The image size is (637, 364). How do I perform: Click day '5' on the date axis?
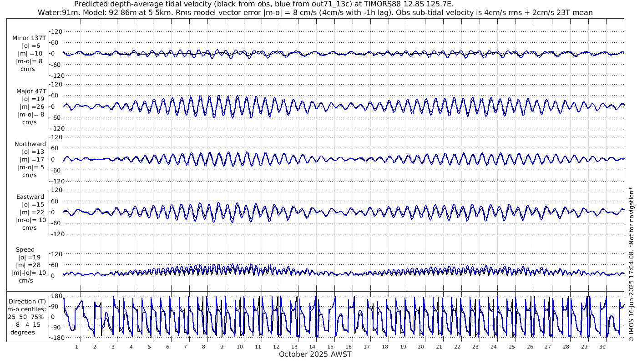149,346
